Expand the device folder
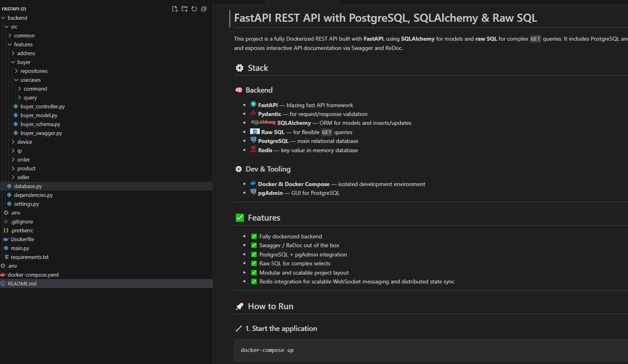The width and height of the screenshot is (628, 364). 13,142
